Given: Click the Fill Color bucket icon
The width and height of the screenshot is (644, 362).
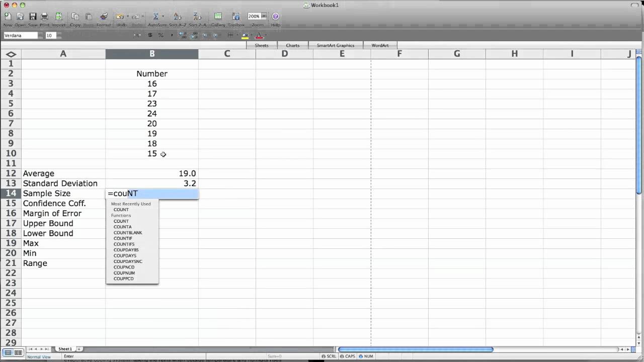Looking at the screenshot, I should click(x=245, y=36).
